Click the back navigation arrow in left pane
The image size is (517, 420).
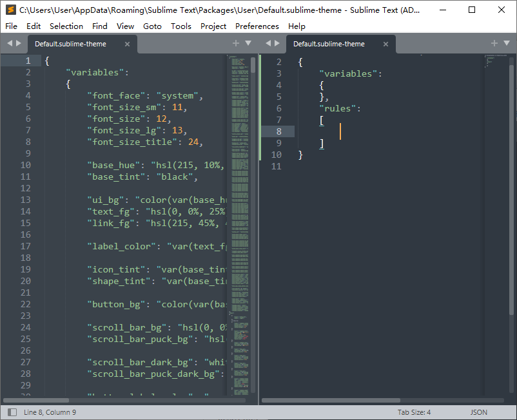(9, 43)
